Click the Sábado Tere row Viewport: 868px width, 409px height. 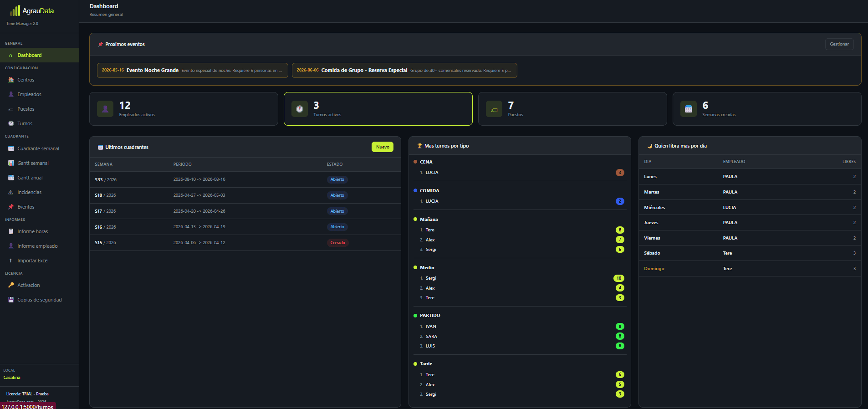750,253
